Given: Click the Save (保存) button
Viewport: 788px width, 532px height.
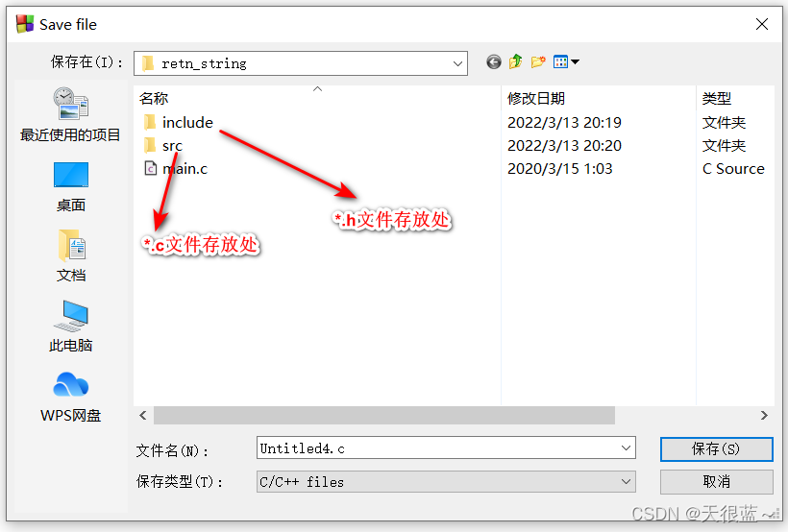Looking at the screenshot, I should [x=716, y=448].
